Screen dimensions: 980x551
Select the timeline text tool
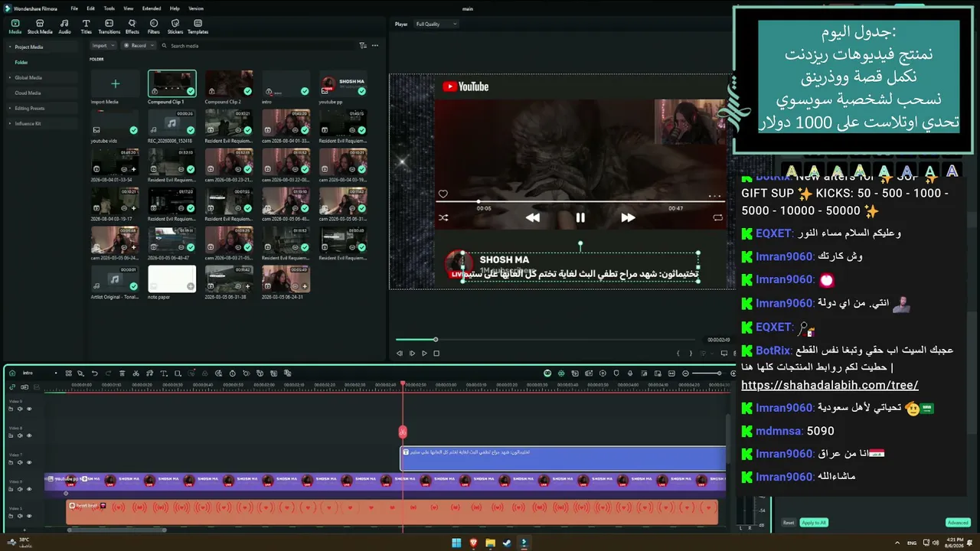pyautogui.click(x=164, y=373)
